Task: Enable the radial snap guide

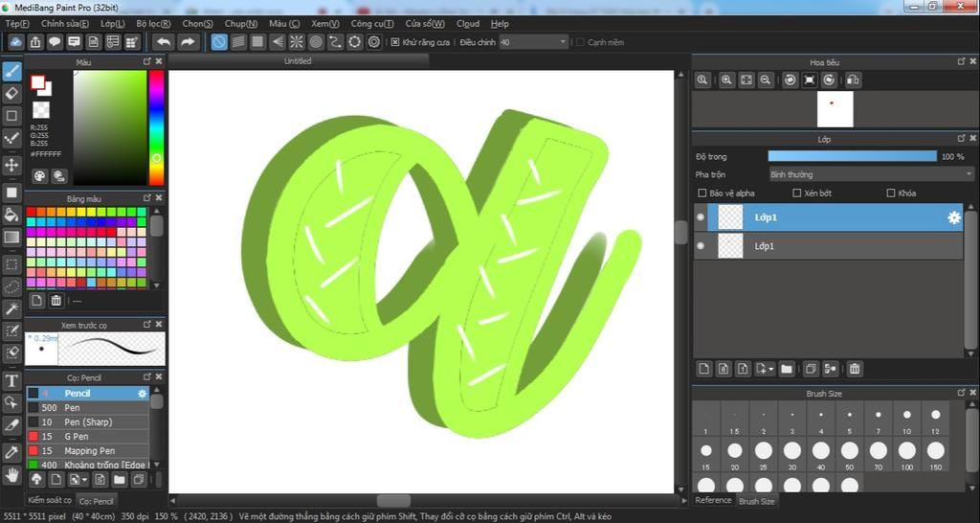Action: 297,42
